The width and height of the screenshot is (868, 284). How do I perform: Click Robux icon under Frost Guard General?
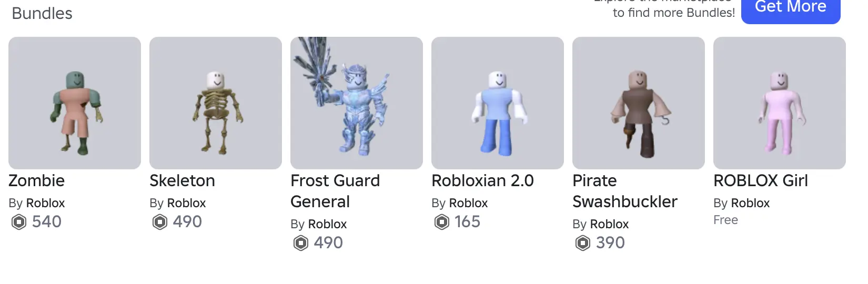click(x=301, y=244)
